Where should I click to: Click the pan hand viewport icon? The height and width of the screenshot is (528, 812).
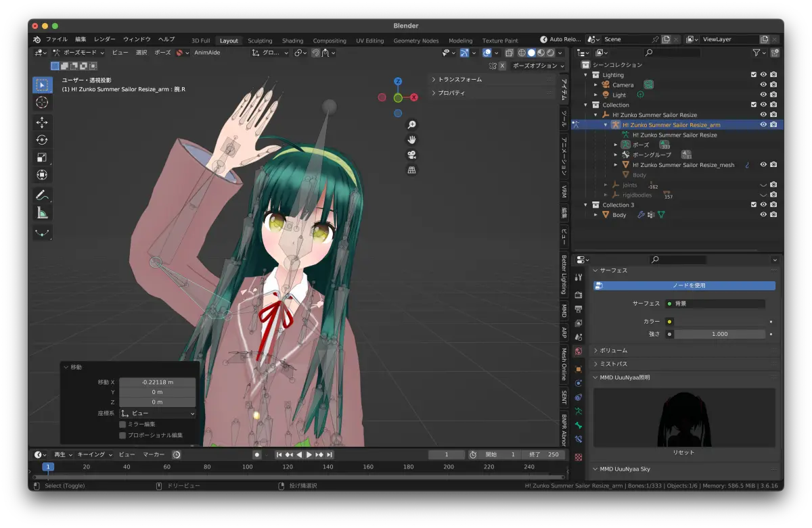tap(411, 140)
